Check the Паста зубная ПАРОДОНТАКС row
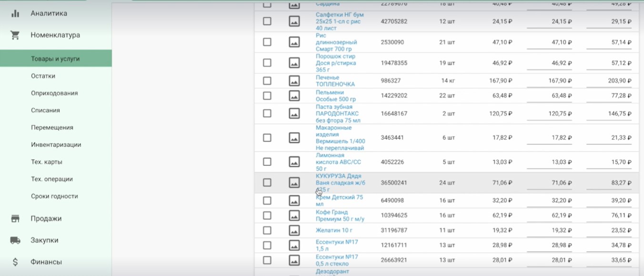The height and width of the screenshot is (276, 644). click(267, 113)
